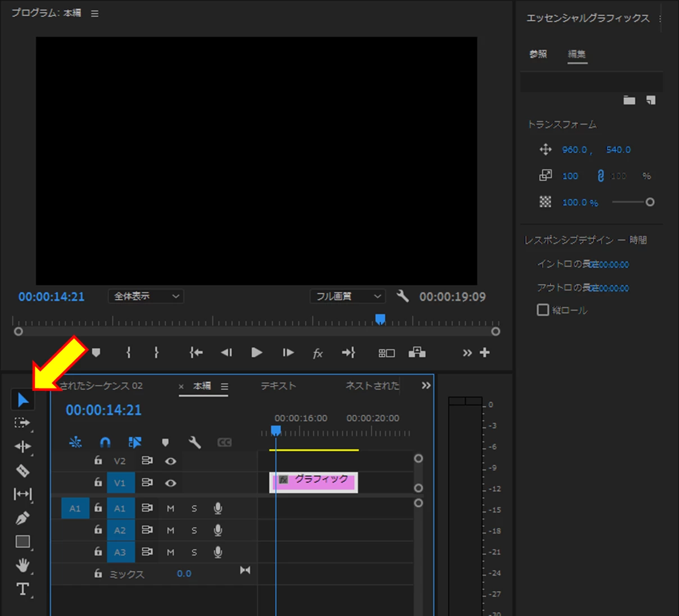The height and width of the screenshot is (616, 679).
Task: Select the Rectangle tool
Action: [x=22, y=541]
